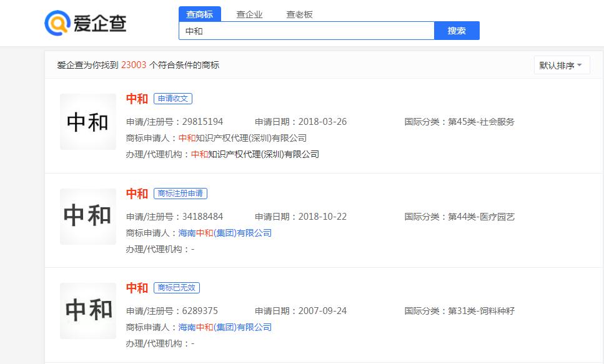604x364 pixels.
Task: Click the arrow beside 默认排序
Action: coord(580,65)
